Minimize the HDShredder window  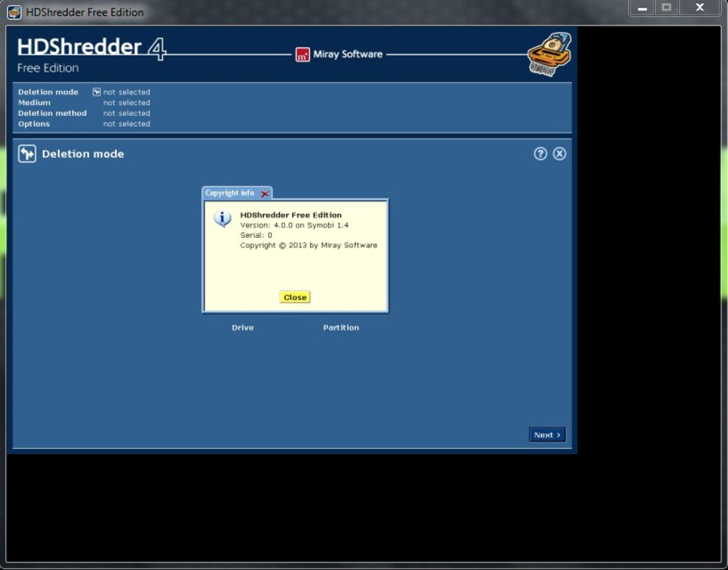tap(642, 8)
